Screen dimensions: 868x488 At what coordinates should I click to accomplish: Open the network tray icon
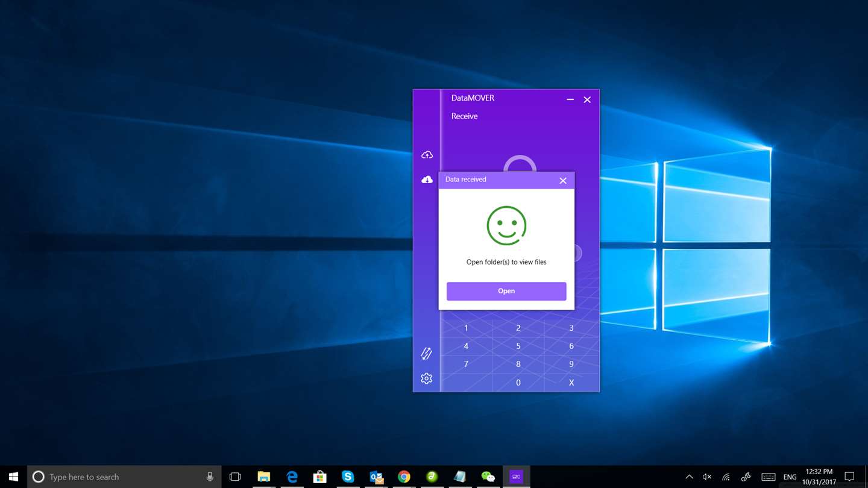[726, 477]
